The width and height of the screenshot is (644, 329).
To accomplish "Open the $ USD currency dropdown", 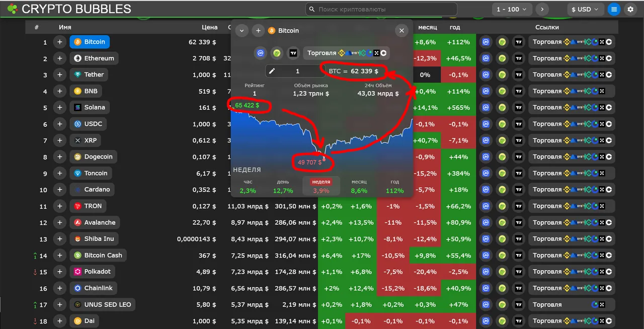I will pos(586,9).
